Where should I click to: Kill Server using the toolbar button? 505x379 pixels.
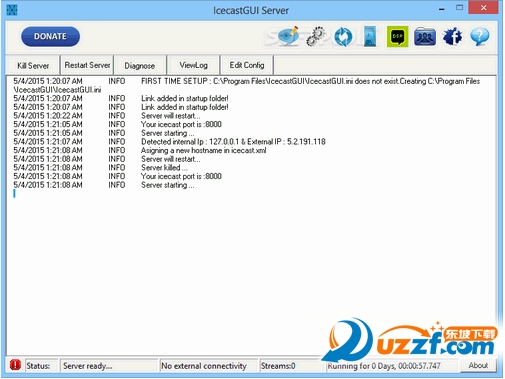coord(33,65)
